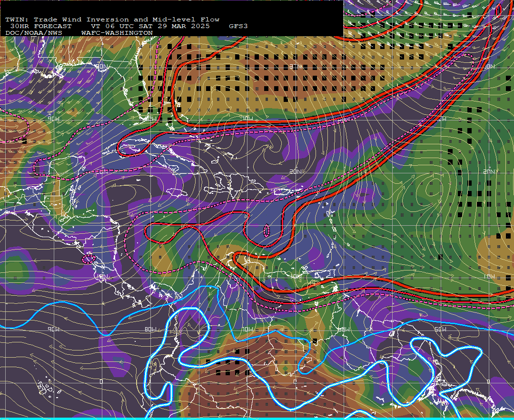Click the "70W" label north of Hispaniola
This screenshot has height=420, width=514.
coord(247,119)
